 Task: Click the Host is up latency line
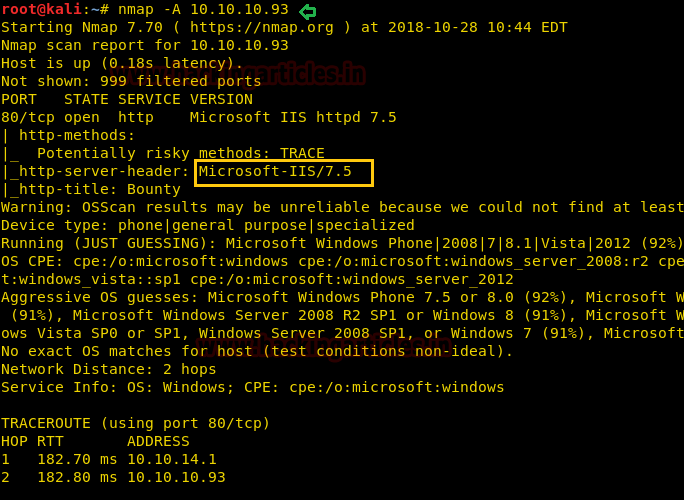coord(122,64)
